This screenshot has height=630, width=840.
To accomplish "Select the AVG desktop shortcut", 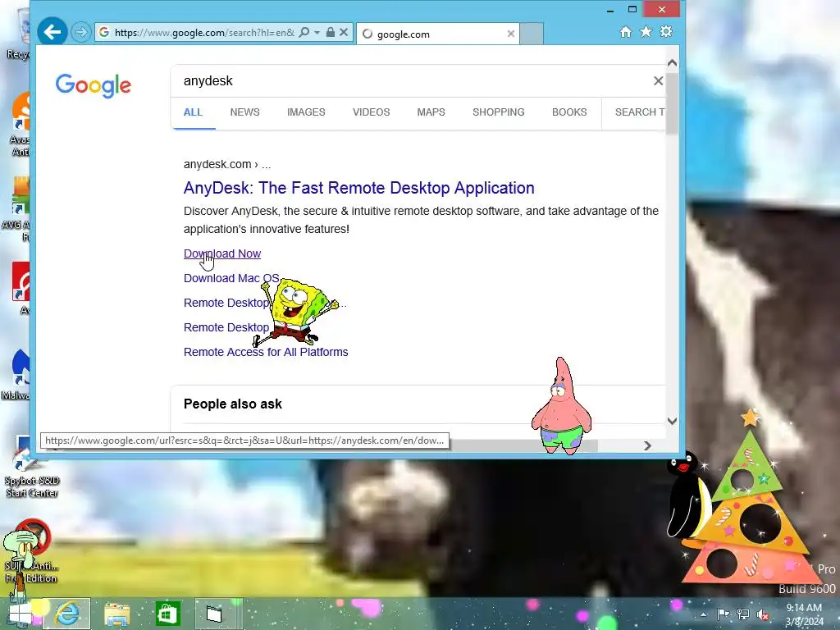I will tap(16, 209).
